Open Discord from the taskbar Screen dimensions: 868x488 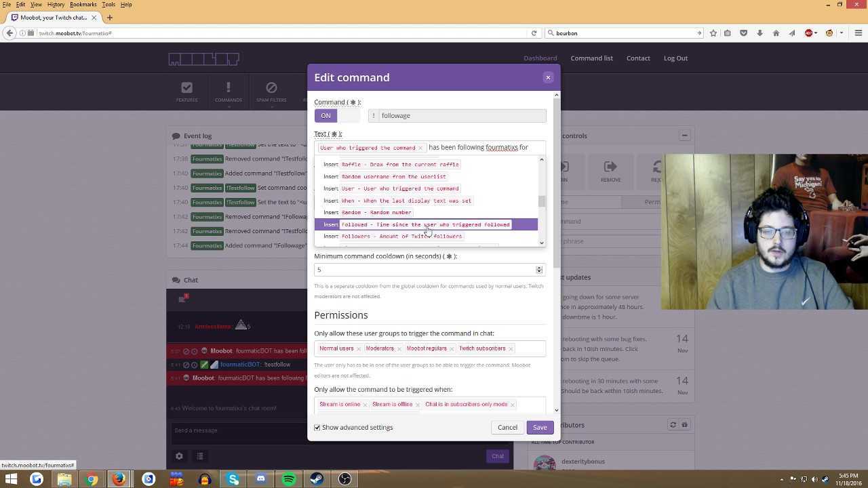[x=261, y=479]
